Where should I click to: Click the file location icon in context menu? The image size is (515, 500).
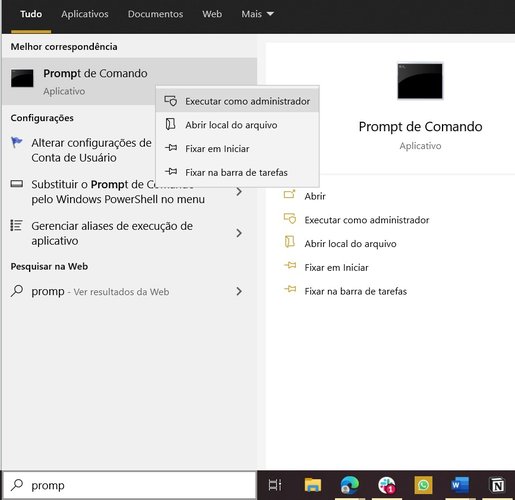[170, 124]
